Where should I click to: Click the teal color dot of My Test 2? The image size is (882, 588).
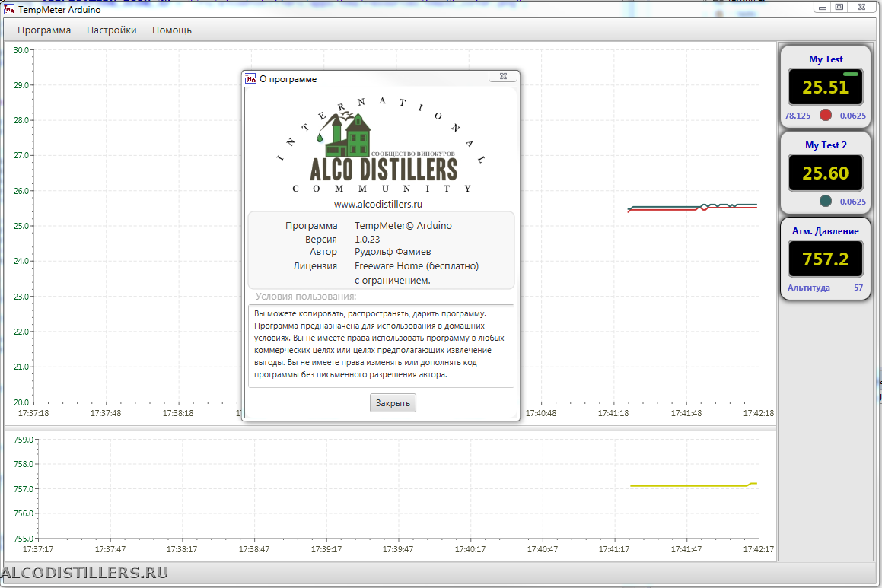[x=825, y=201]
